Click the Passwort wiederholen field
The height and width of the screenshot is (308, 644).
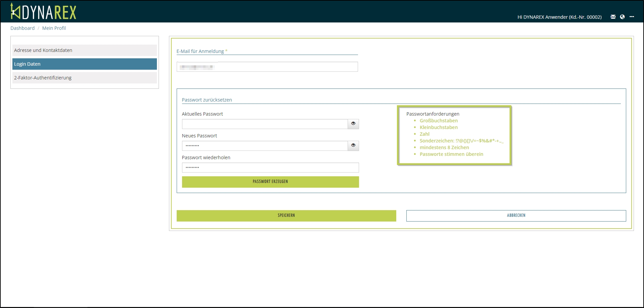pos(270,168)
